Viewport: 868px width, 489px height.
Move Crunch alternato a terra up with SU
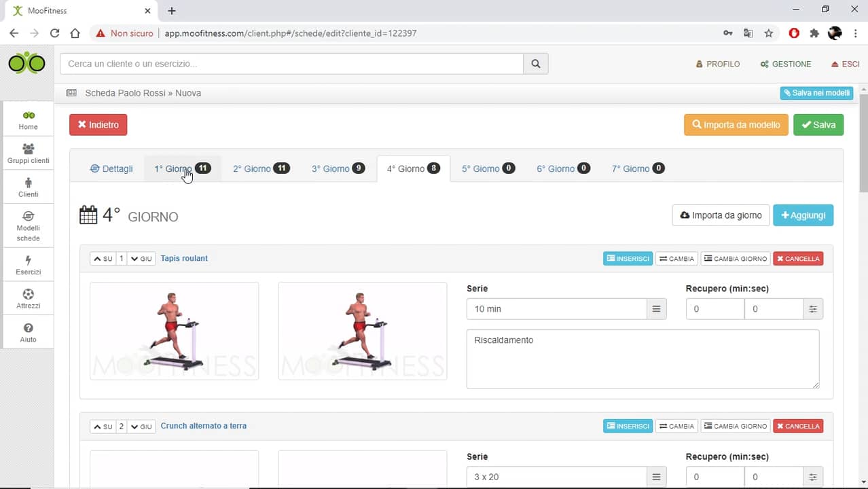103,427
